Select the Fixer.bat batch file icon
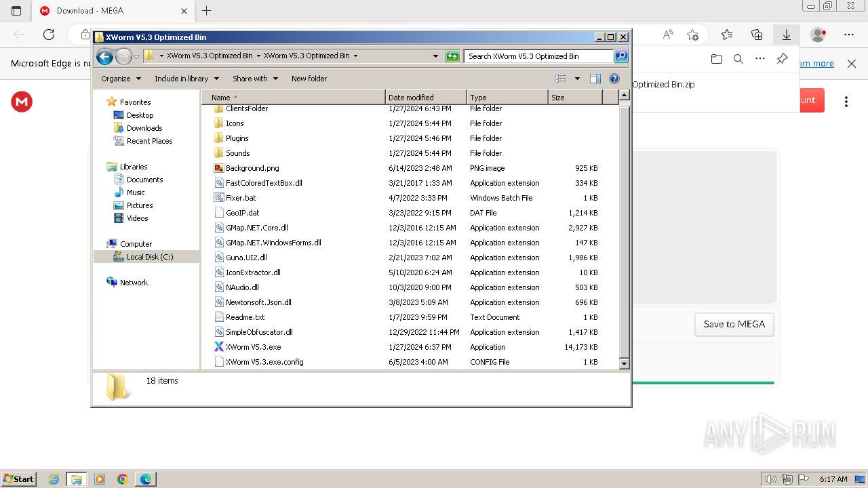Viewport: 868px width, 488px height. pyautogui.click(x=218, y=198)
